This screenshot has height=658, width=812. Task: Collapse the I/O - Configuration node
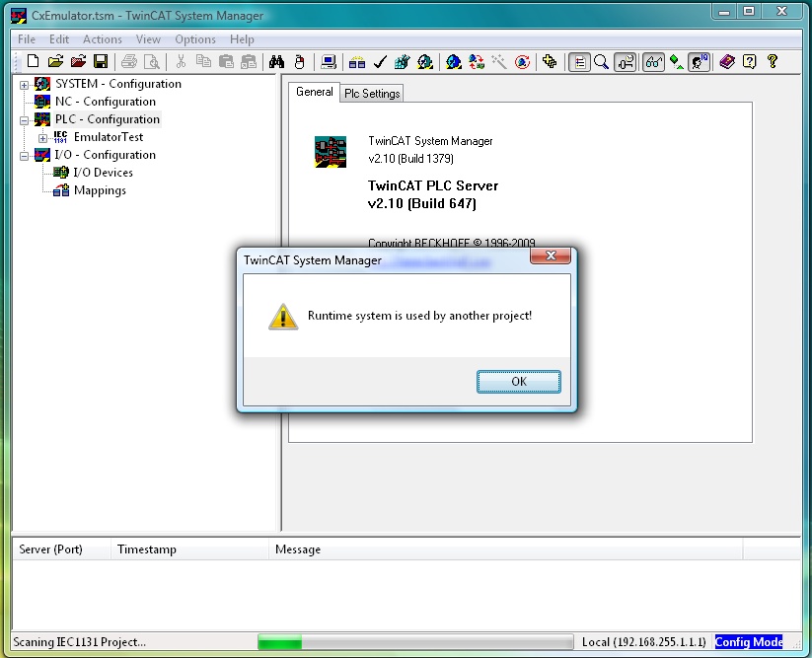24,155
